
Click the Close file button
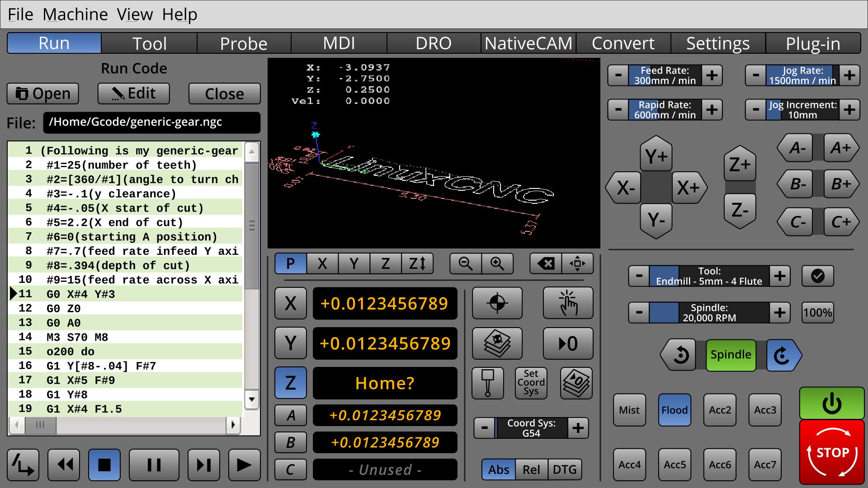224,94
